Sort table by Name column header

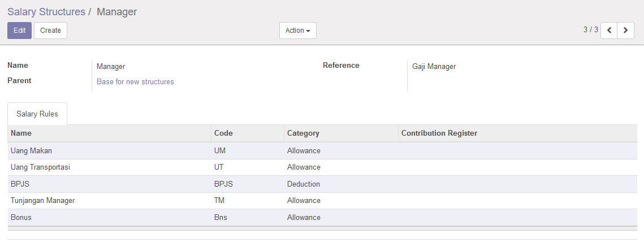coord(21,133)
